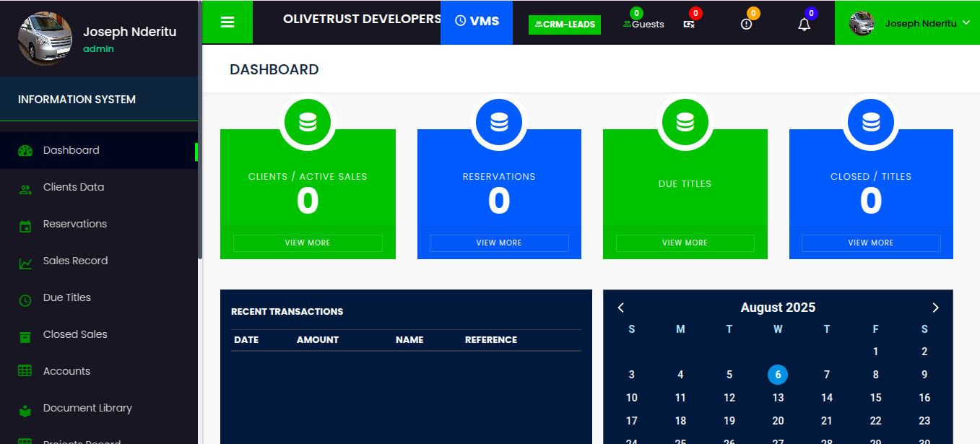
Task: Click the Accounts grid icon
Action: [x=25, y=371]
